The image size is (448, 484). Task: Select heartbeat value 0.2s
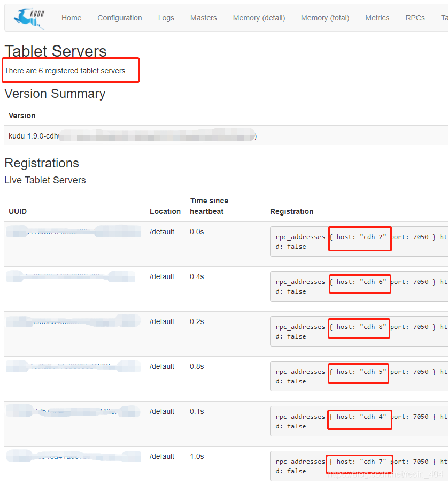197,321
